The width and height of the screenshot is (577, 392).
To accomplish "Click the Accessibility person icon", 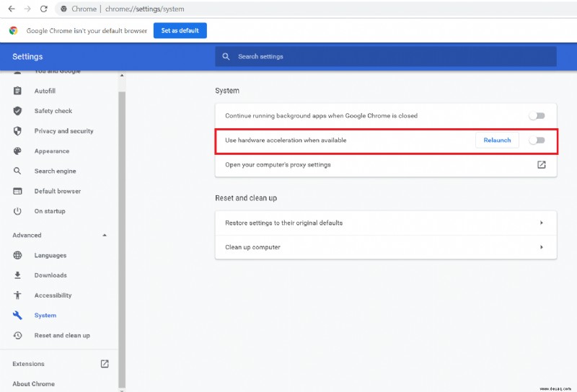I will [17, 295].
